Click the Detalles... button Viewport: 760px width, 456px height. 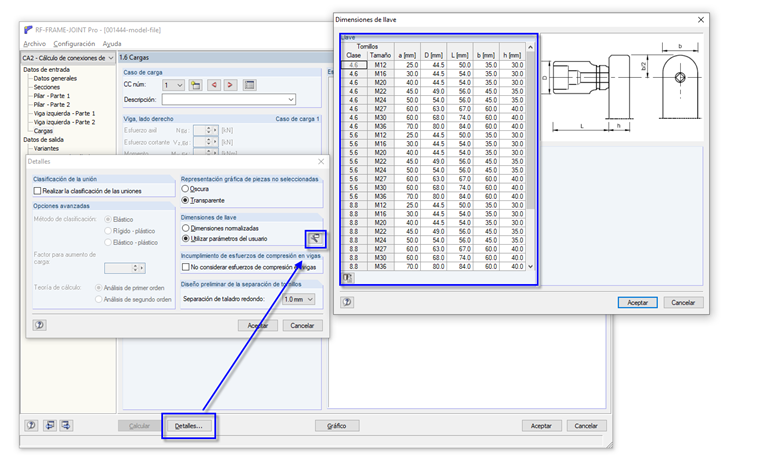click(189, 426)
